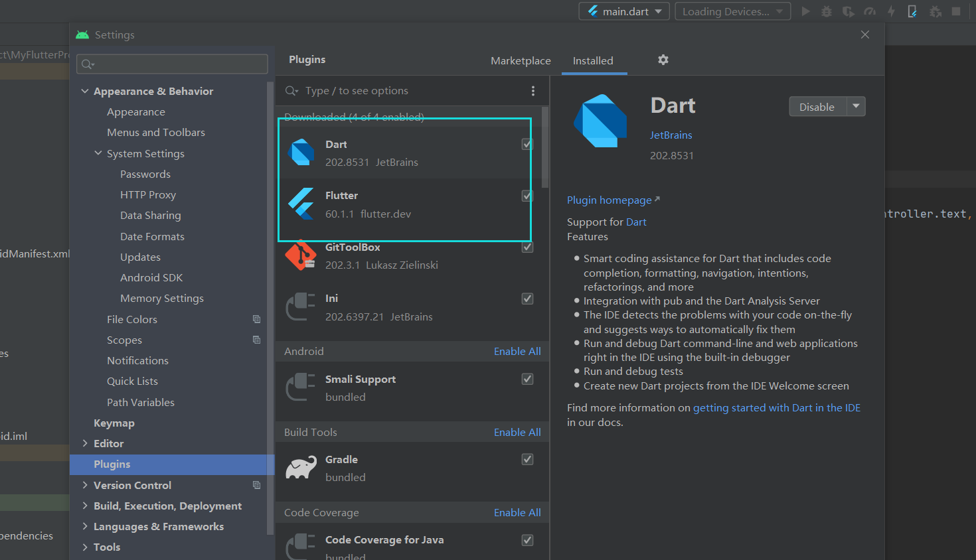The image size is (976, 560).
Task: Expand the Editor settings node
Action: 85,443
